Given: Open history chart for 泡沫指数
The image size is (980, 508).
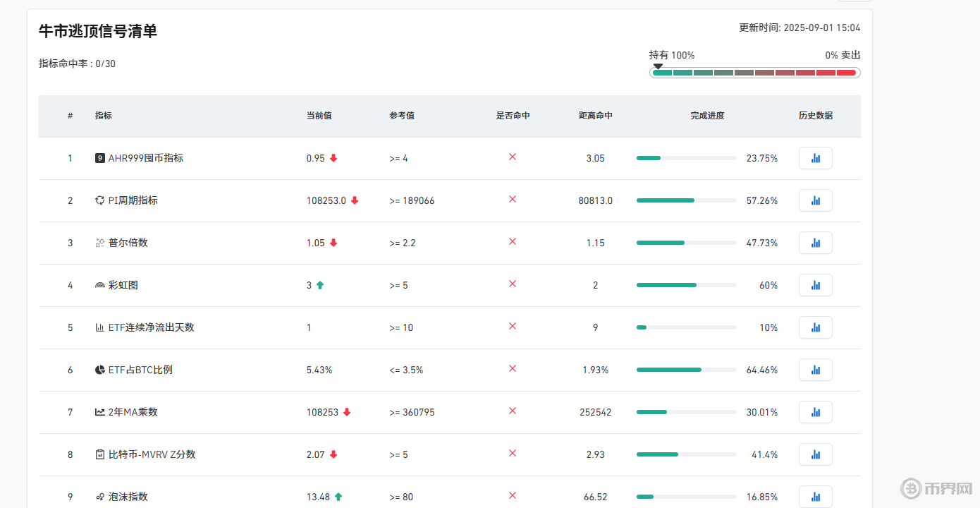Looking at the screenshot, I should click(815, 496).
